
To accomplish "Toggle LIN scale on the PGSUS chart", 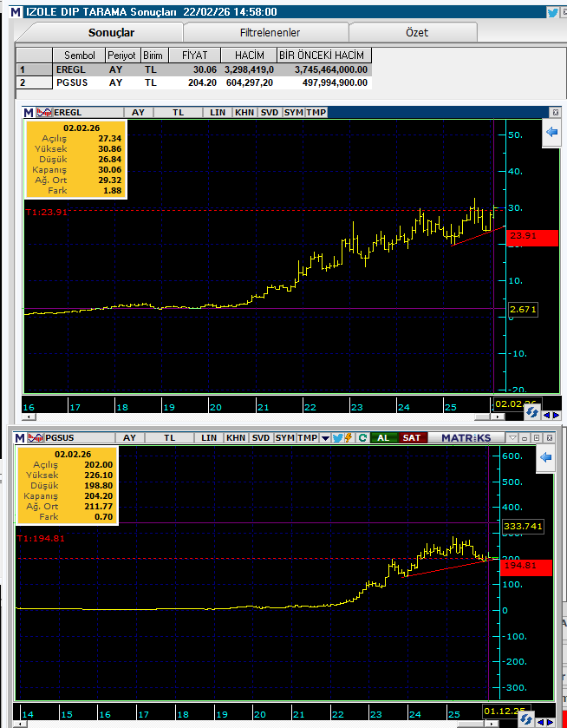I will (209, 438).
